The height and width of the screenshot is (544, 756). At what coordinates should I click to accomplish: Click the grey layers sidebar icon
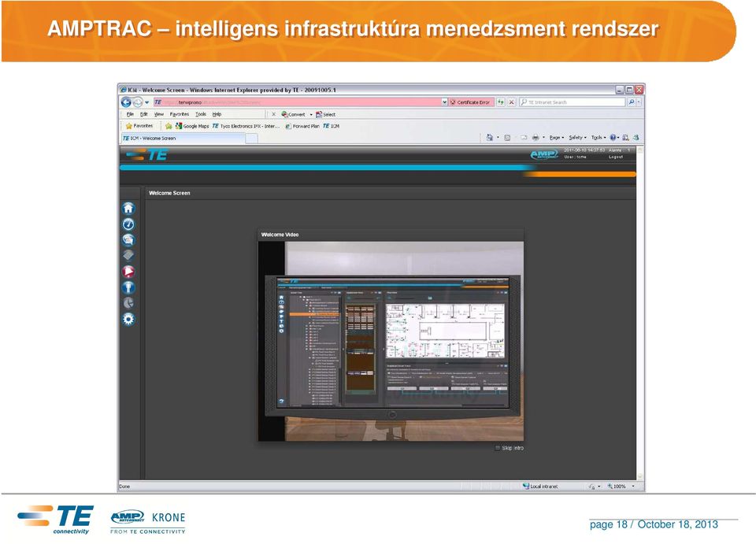click(128, 255)
